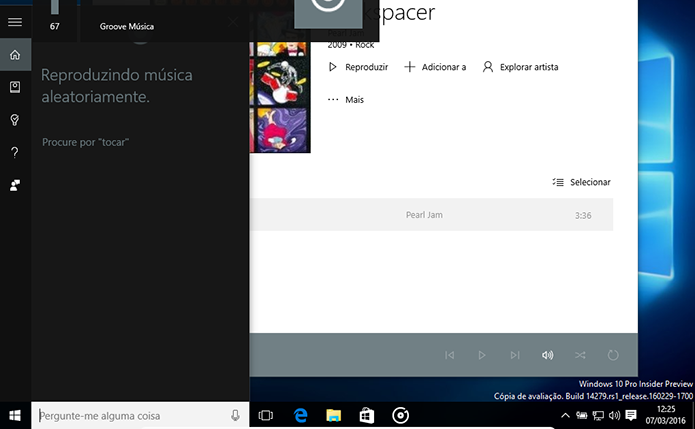Toggle repeat in Groove player
The height and width of the screenshot is (429, 695).
point(613,355)
